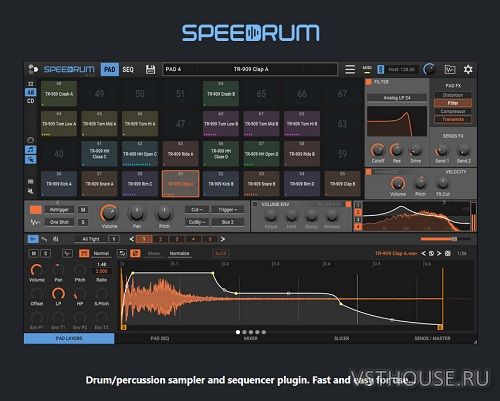
Task: Select the TR-909 Kick A pad
Action: coord(59,184)
